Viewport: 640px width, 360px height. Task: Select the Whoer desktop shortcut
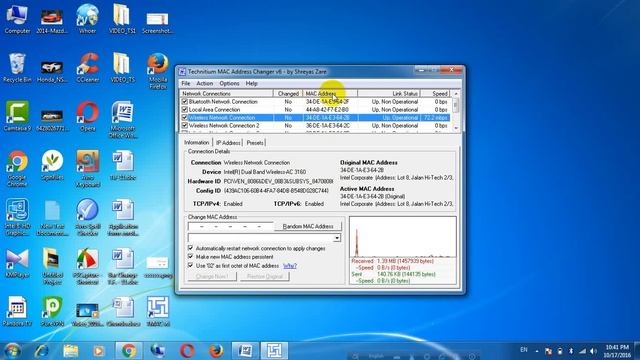pyautogui.click(x=87, y=19)
